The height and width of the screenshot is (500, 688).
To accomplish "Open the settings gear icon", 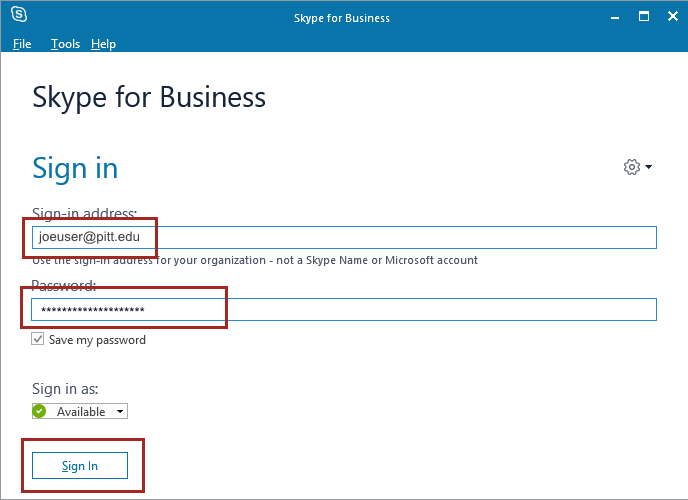I will point(632,167).
